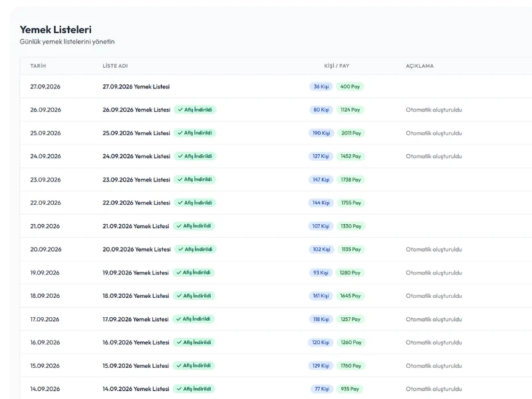Image resolution: width=532 pixels, height=399 pixels.
Task: Select the 190 Kişi badge
Action: point(321,133)
